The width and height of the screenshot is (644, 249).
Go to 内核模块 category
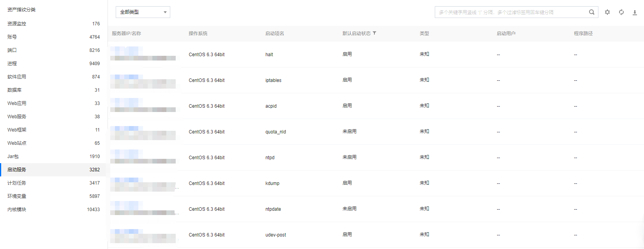17,210
